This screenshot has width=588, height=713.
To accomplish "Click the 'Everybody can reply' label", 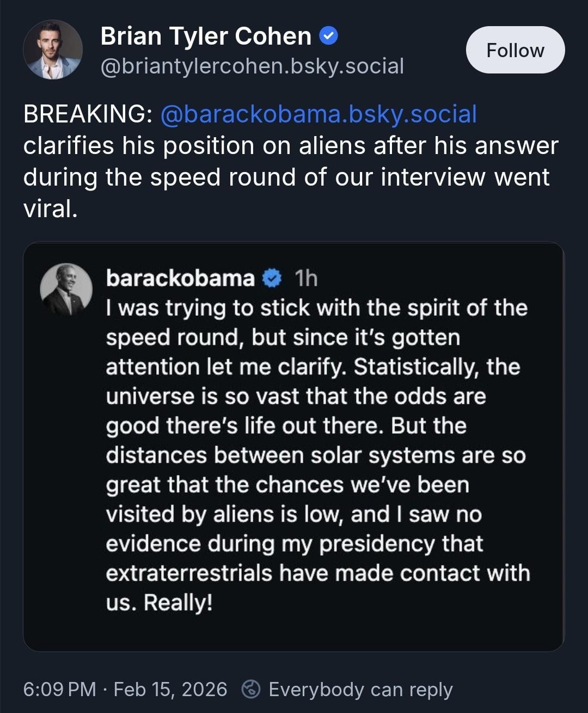I will tap(360, 689).
